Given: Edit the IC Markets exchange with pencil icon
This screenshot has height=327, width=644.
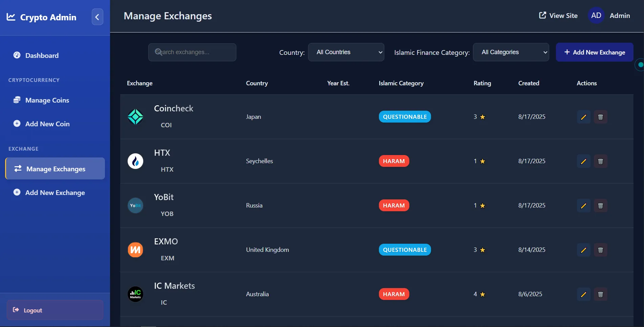Looking at the screenshot, I should (x=583, y=295).
